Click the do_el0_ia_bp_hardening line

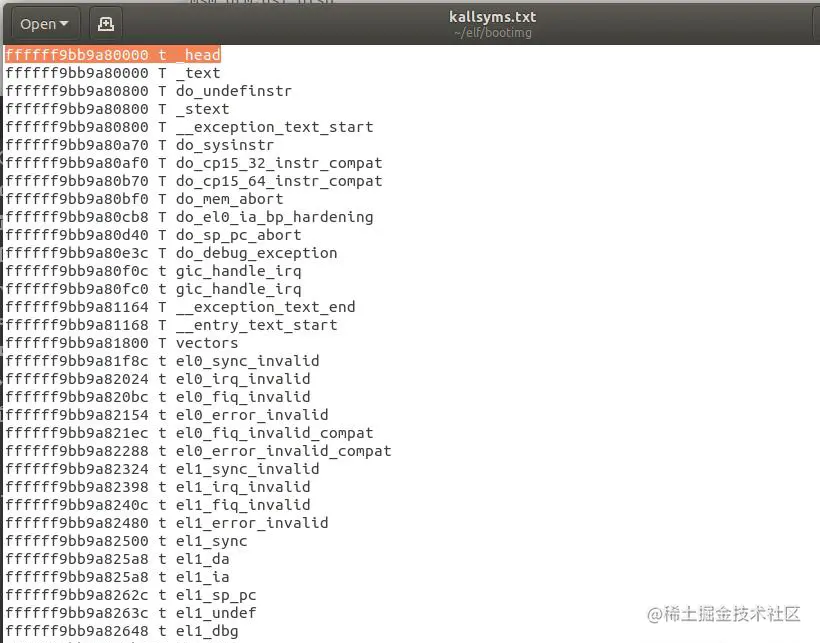189,217
